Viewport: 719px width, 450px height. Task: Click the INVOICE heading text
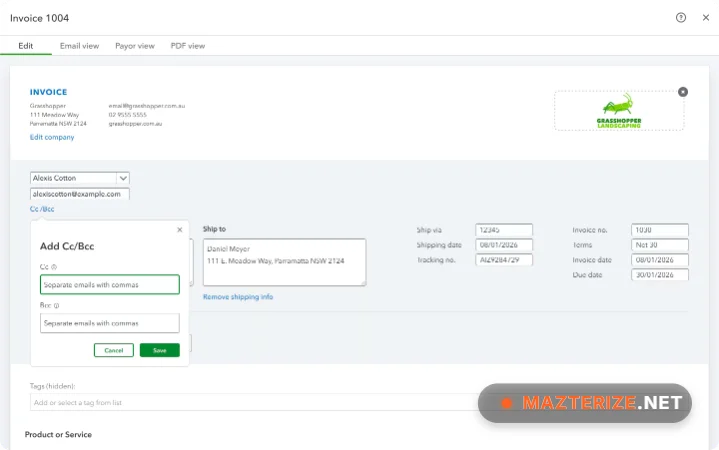pyautogui.click(x=49, y=92)
